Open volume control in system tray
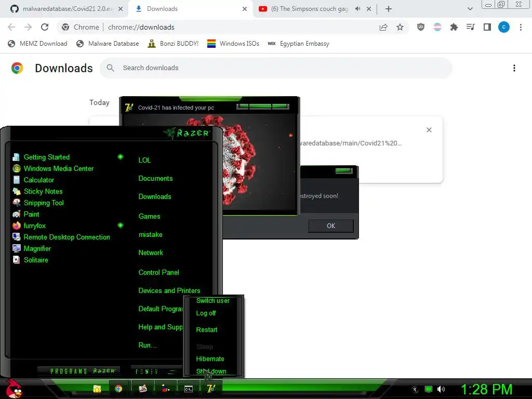 coord(441,389)
